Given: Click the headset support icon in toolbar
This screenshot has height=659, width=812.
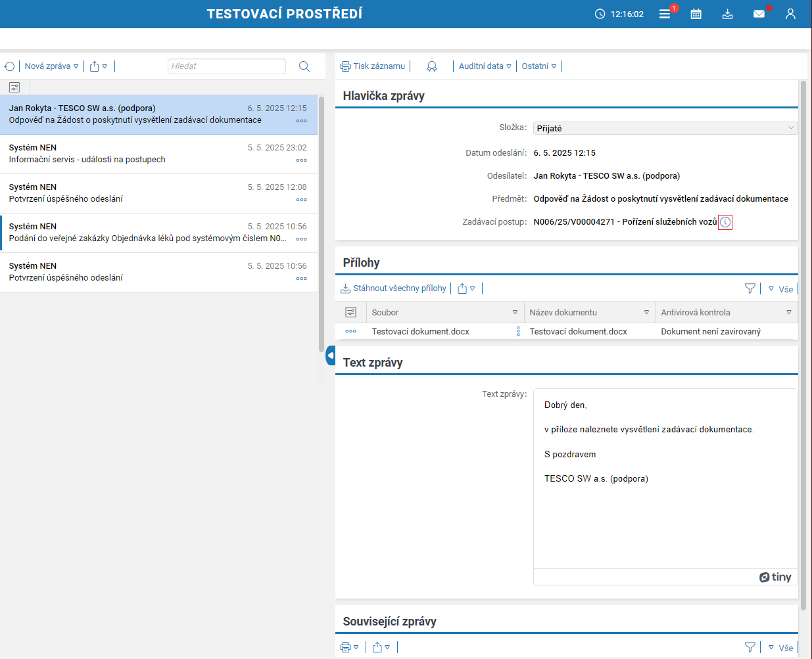Looking at the screenshot, I should (x=432, y=66).
